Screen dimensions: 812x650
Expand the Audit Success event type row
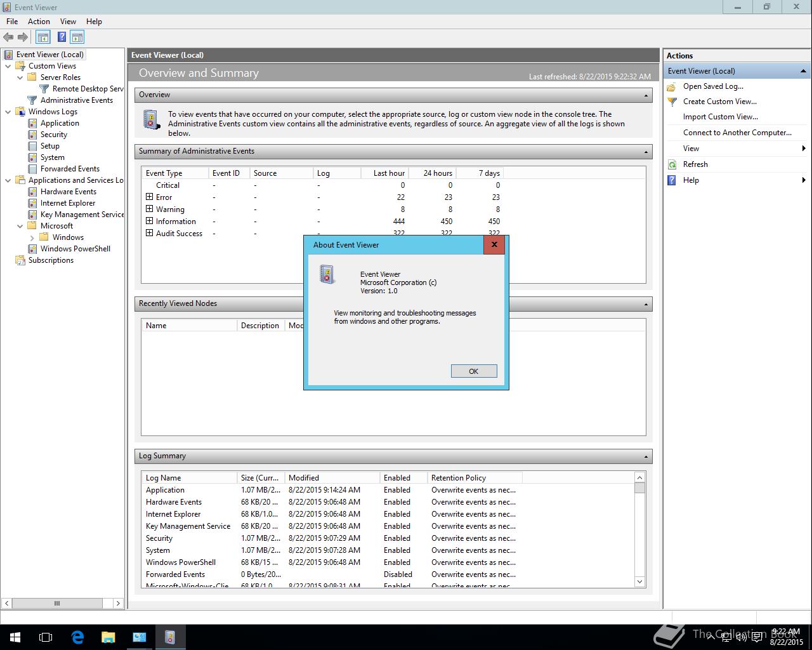click(150, 233)
